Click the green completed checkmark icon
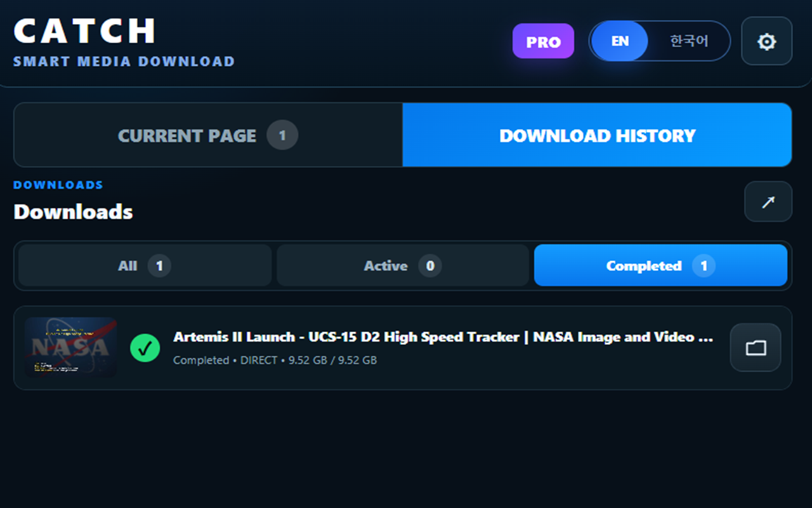Viewport: 812px width, 508px height. [x=145, y=347]
